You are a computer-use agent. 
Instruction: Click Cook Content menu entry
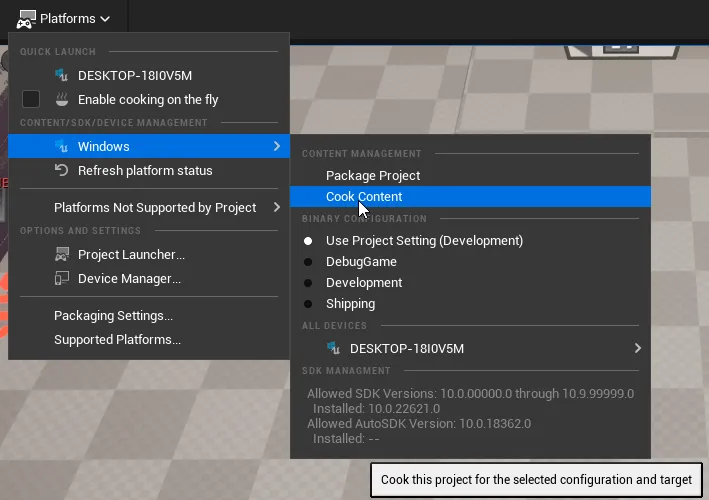point(364,197)
